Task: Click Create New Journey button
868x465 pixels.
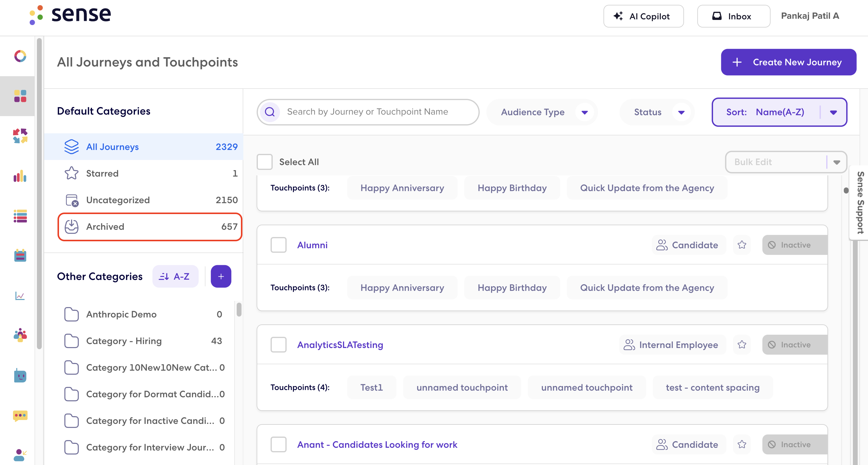Action: [x=788, y=62]
